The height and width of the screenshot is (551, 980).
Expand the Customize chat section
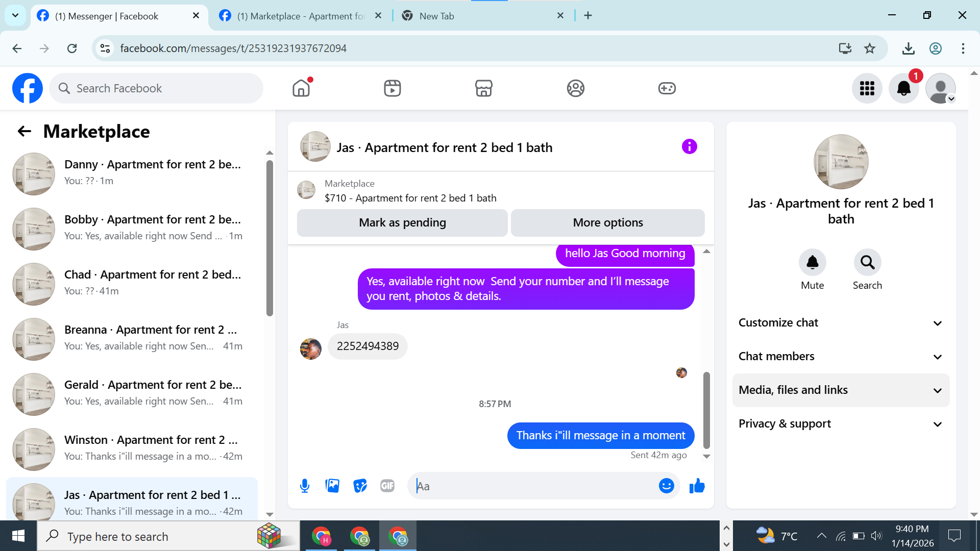click(841, 323)
